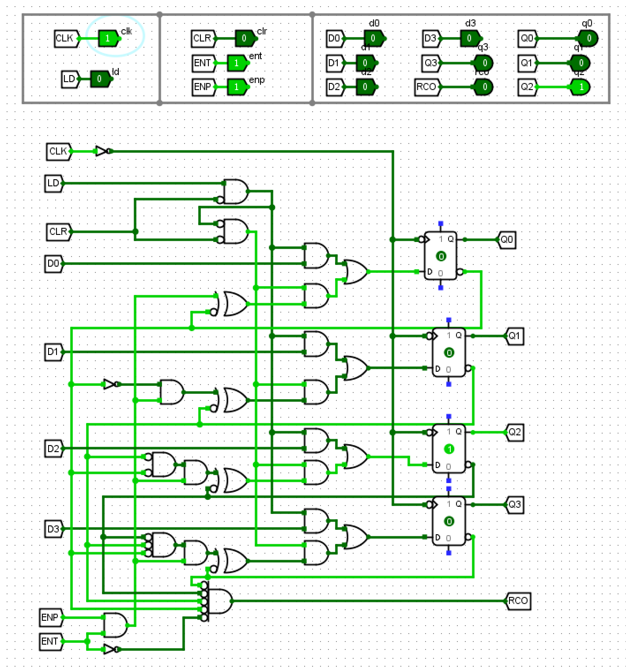Select the Q1 tunnel beside second flip-flop

[x=515, y=336]
